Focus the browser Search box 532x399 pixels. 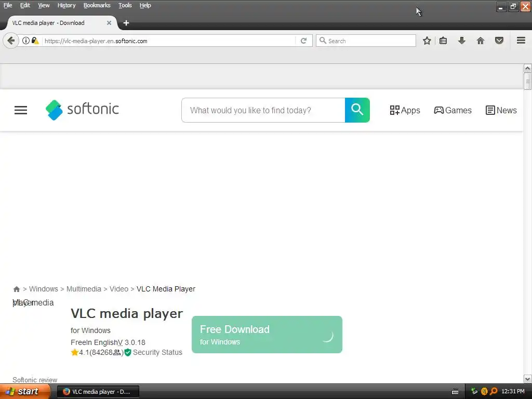point(366,41)
